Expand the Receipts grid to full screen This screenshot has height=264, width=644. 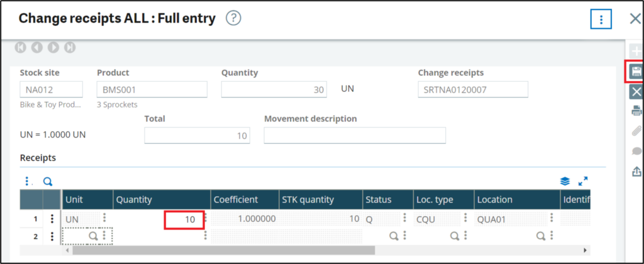pos(583,181)
